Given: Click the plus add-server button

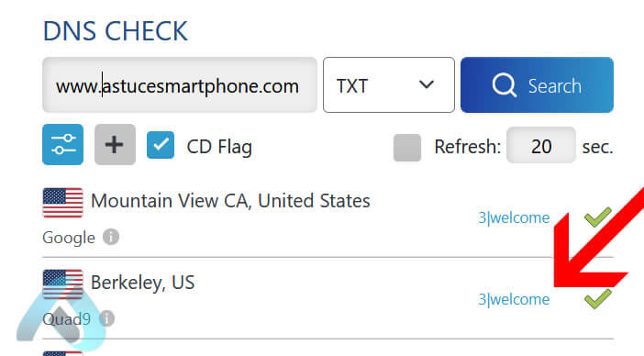Looking at the screenshot, I should point(115,145).
